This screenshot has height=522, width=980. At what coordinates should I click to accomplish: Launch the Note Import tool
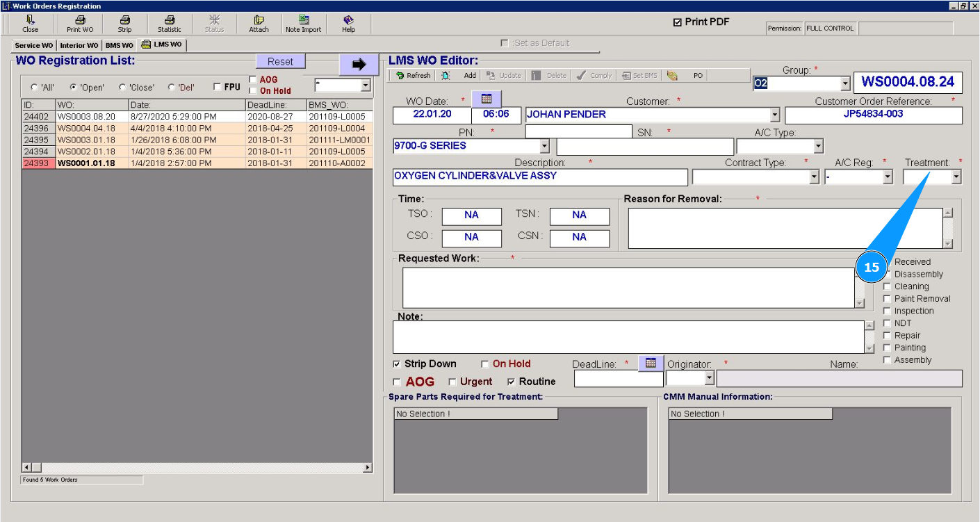tap(303, 24)
